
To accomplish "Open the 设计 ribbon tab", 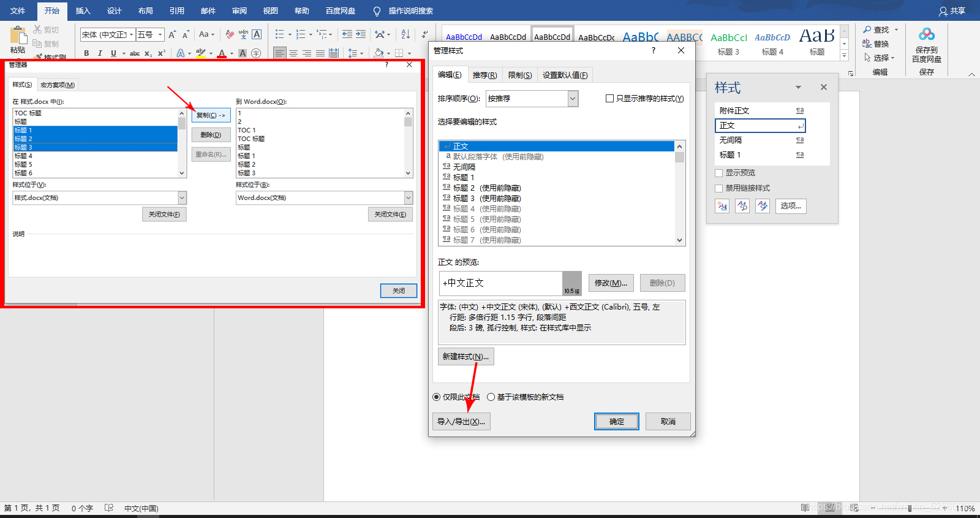I will tap(114, 11).
